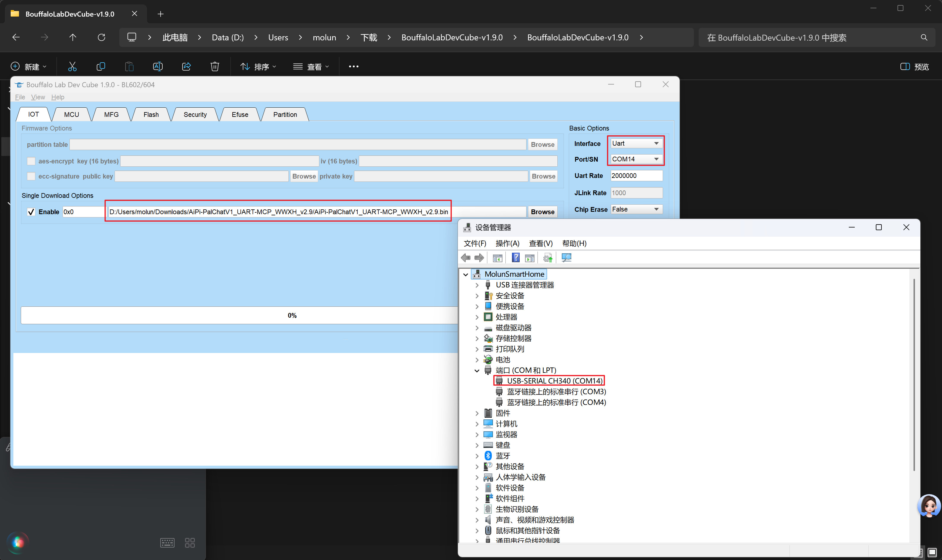Click the Bluetooth category icon

point(488,456)
